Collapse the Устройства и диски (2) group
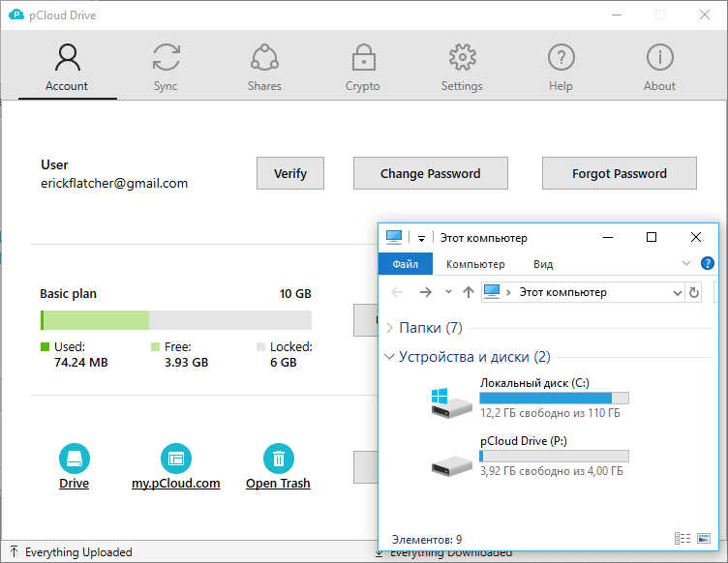The image size is (728, 563). coord(389,357)
